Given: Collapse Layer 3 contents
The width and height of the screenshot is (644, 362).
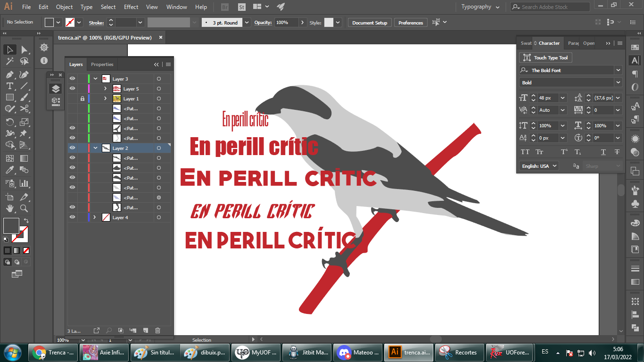Looking at the screenshot, I should pyautogui.click(x=95, y=79).
